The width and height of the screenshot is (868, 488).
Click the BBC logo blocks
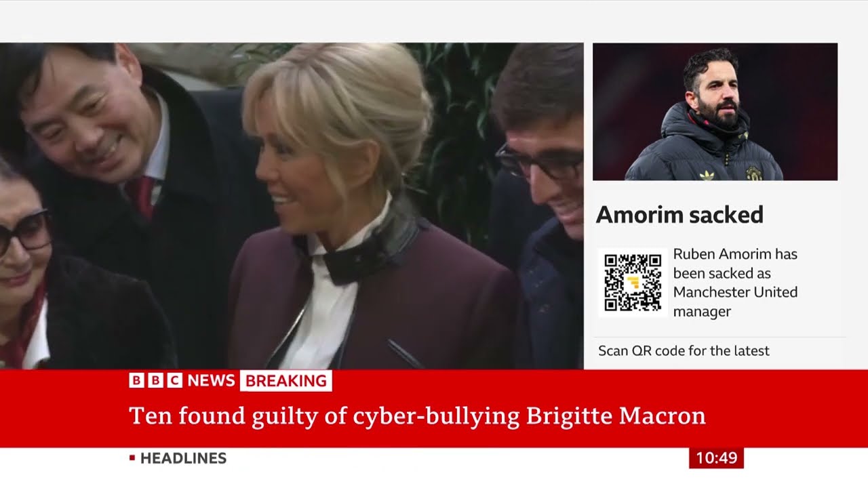click(155, 381)
